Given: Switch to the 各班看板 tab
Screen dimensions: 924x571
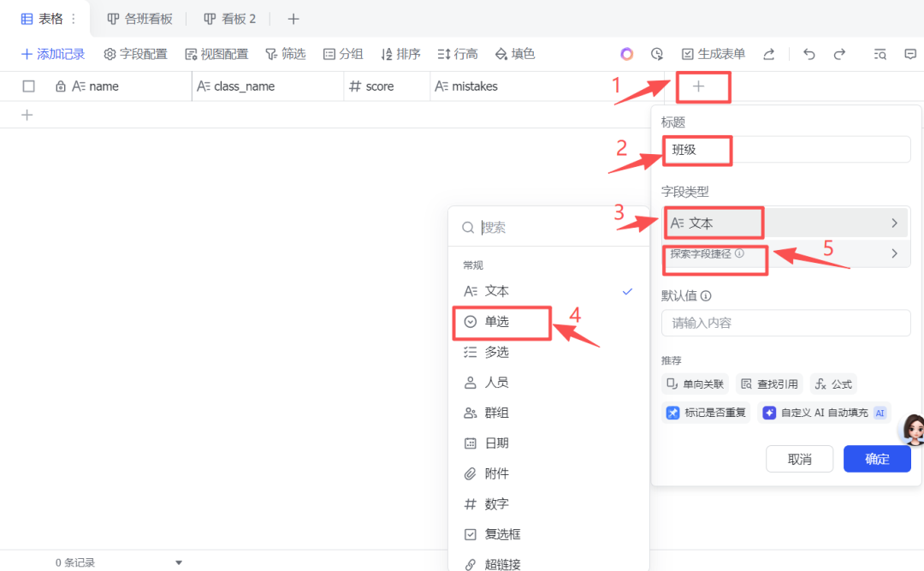Looking at the screenshot, I should (139, 18).
